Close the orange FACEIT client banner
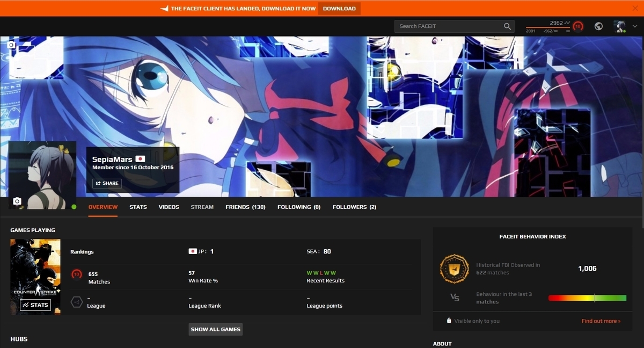 tap(635, 8)
